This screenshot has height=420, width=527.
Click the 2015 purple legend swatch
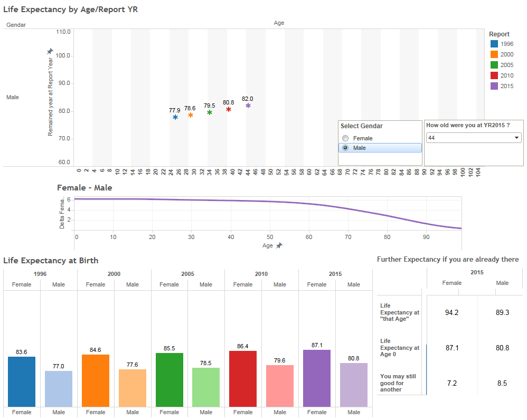(494, 86)
